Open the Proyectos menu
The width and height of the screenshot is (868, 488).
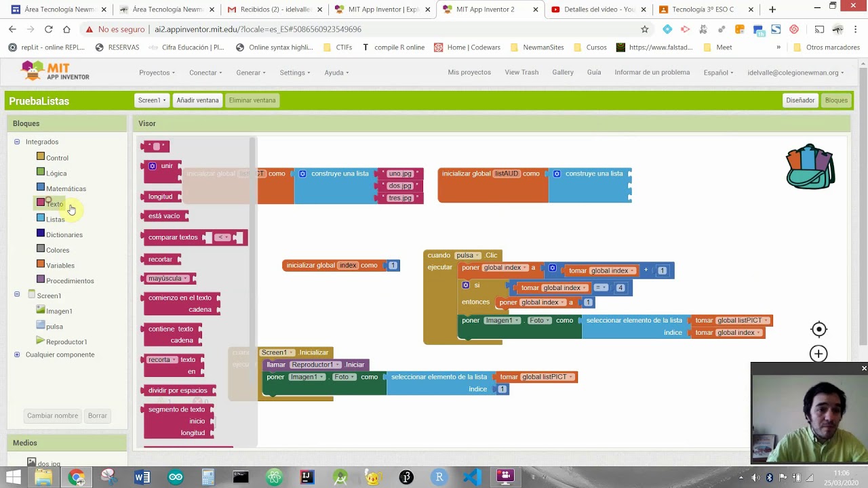(157, 73)
